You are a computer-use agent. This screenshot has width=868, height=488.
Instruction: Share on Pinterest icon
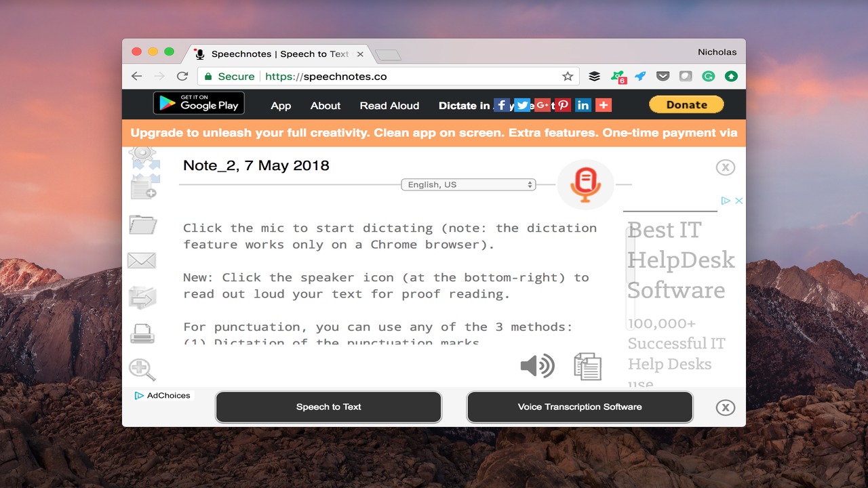[x=562, y=105]
